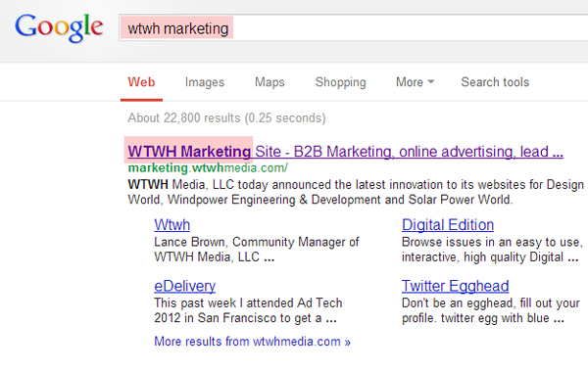Screen dimensions: 588x372
Task: Open the WTWH Marketing Site result title
Action: click(345, 152)
